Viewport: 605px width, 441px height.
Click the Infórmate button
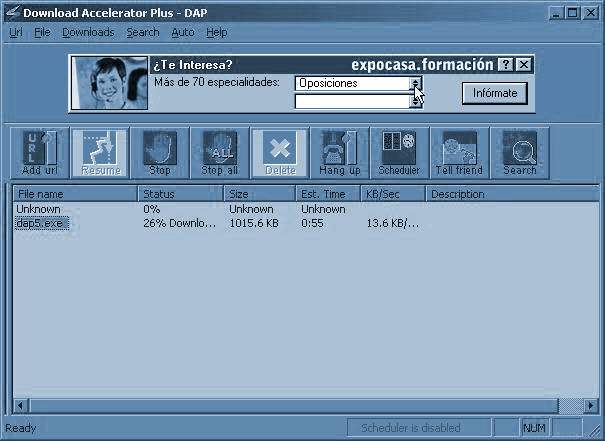coord(495,93)
